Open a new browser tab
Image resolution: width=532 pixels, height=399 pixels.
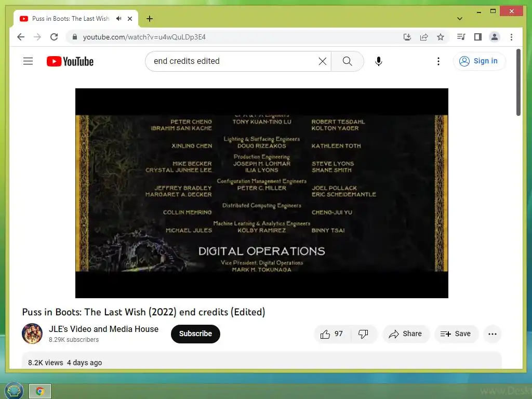[150, 19]
